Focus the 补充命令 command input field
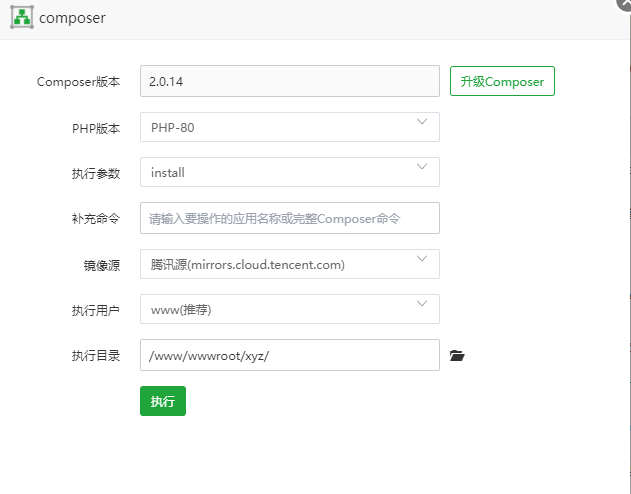Image resolution: width=631 pixels, height=494 pixels. (x=290, y=218)
